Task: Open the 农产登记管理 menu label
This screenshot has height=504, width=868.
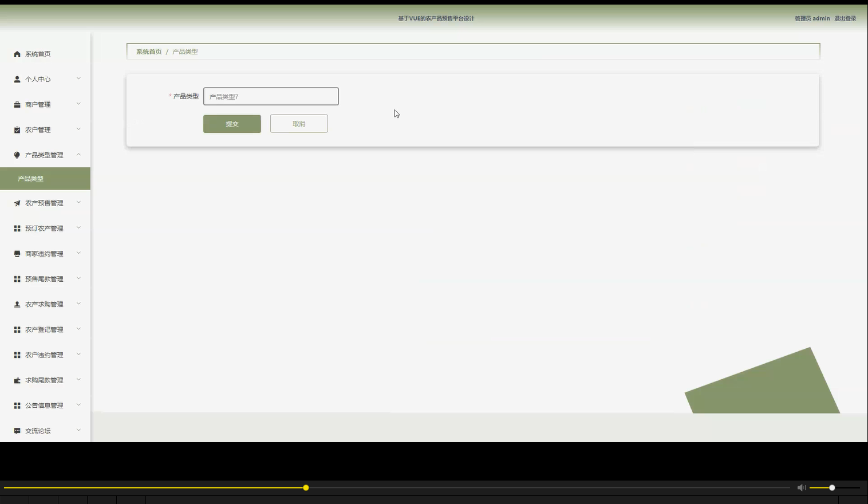Action: click(44, 330)
